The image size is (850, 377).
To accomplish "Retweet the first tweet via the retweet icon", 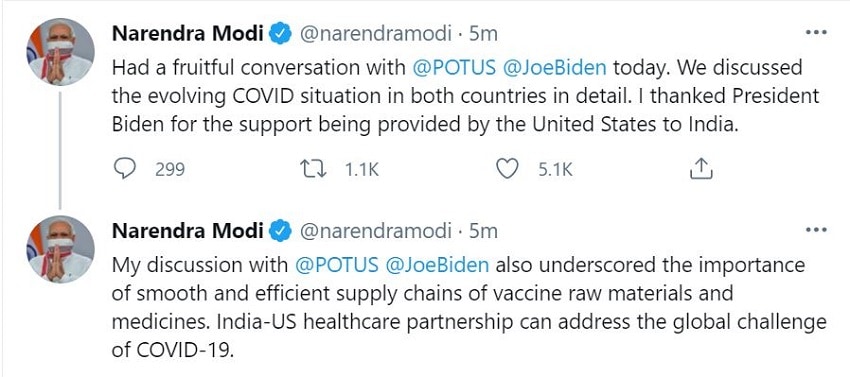I will [314, 169].
